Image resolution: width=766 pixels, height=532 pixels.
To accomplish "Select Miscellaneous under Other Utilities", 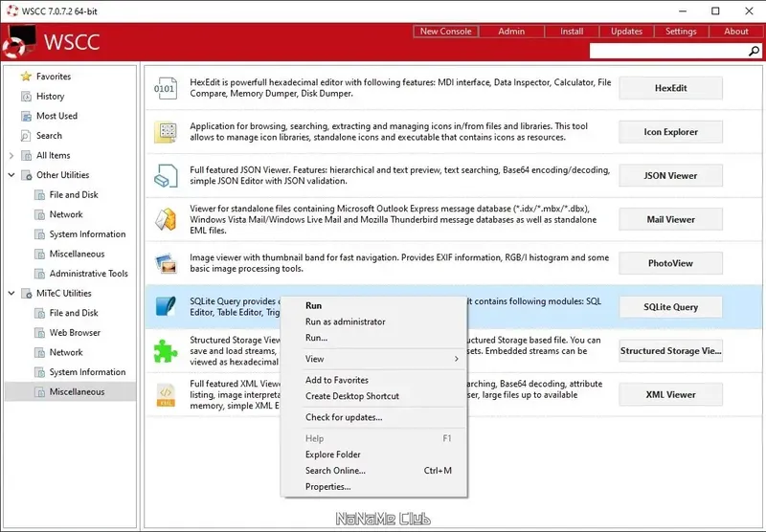I will (77, 254).
